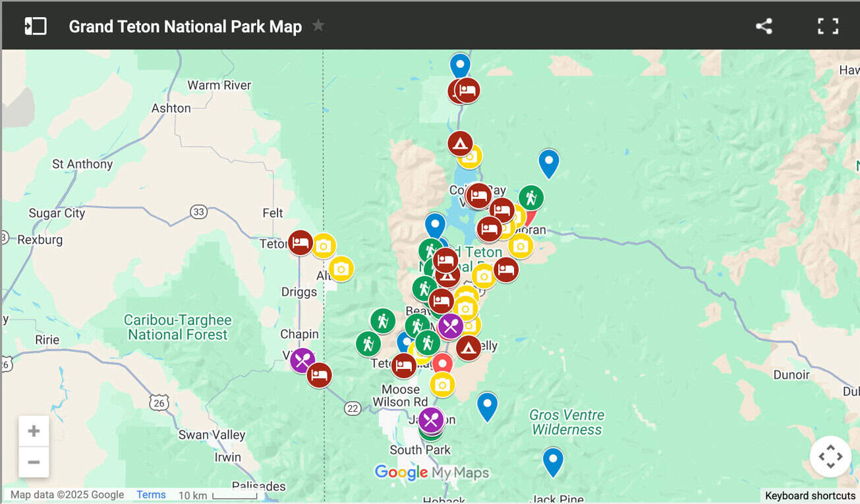860x504 pixels.
Task: Select the purple dining icon near Victor
Action: pos(302,360)
